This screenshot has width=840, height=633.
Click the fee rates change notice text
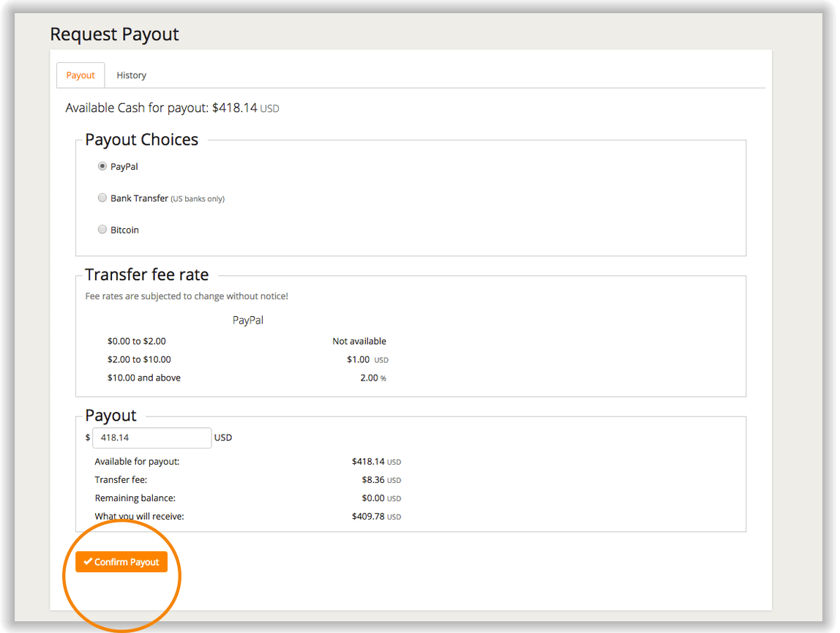tap(187, 296)
